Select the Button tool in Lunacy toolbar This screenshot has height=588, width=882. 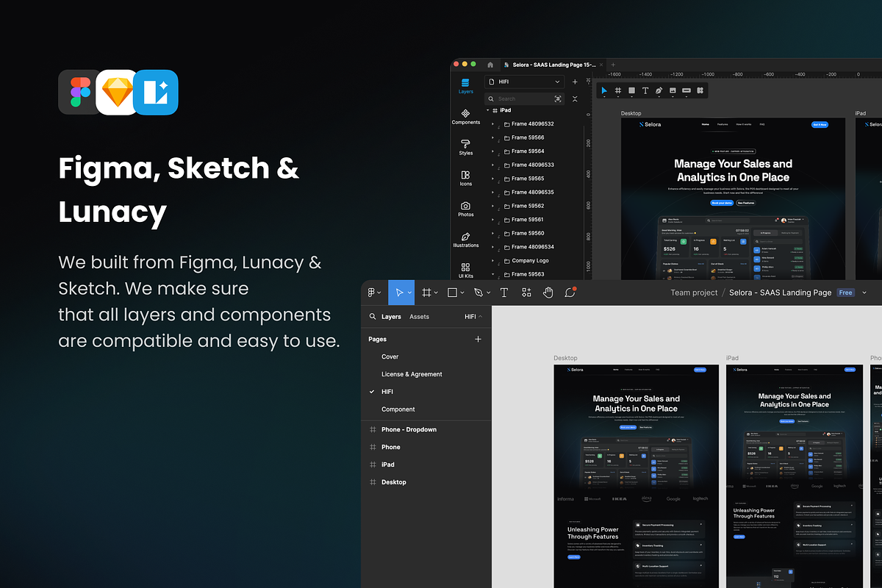click(686, 90)
